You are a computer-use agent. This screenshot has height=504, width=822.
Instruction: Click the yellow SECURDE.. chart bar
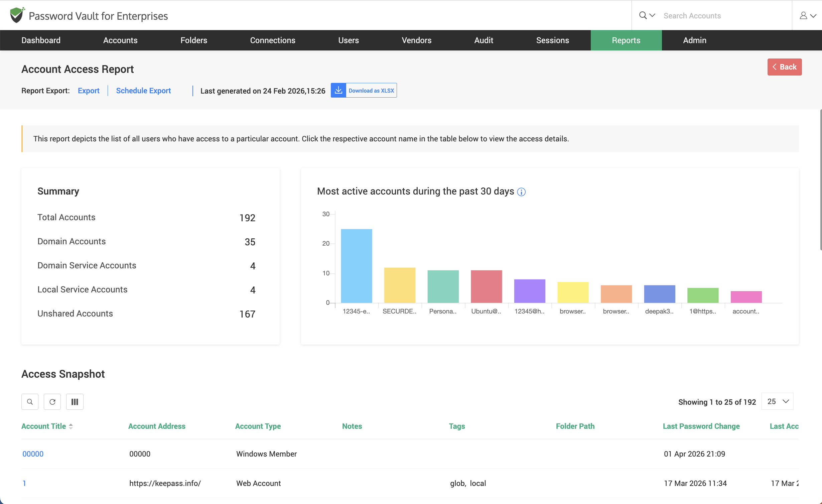pyautogui.click(x=400, y=285)
